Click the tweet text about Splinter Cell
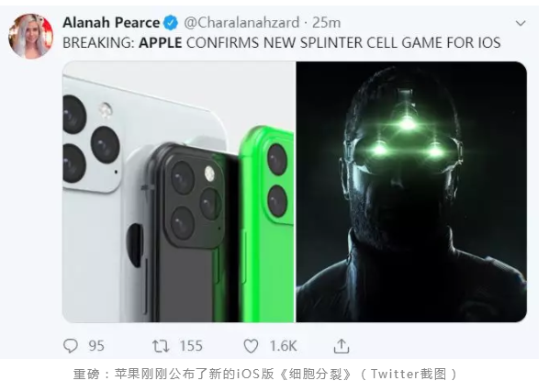549x392 pixels. point(282,43)
